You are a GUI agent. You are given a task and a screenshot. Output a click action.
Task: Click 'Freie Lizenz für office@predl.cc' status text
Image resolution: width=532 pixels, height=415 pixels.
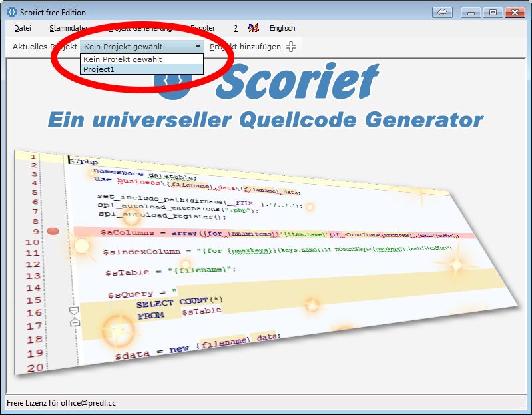pyautogui.click(x=61, y=403)
